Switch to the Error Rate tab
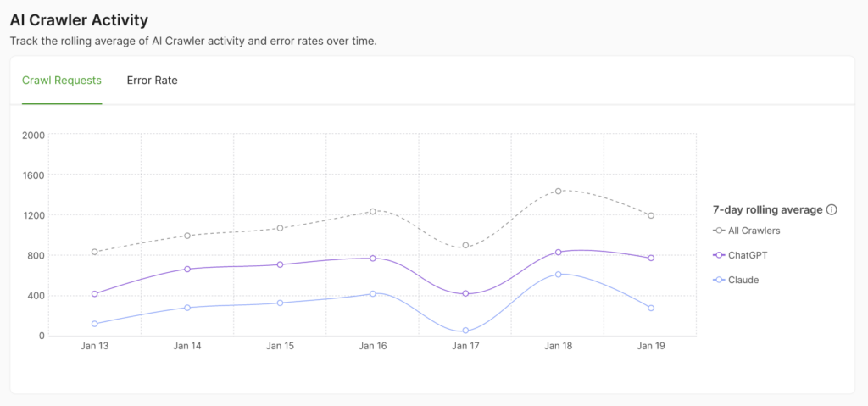868x406 pixels. pos(153,81)
